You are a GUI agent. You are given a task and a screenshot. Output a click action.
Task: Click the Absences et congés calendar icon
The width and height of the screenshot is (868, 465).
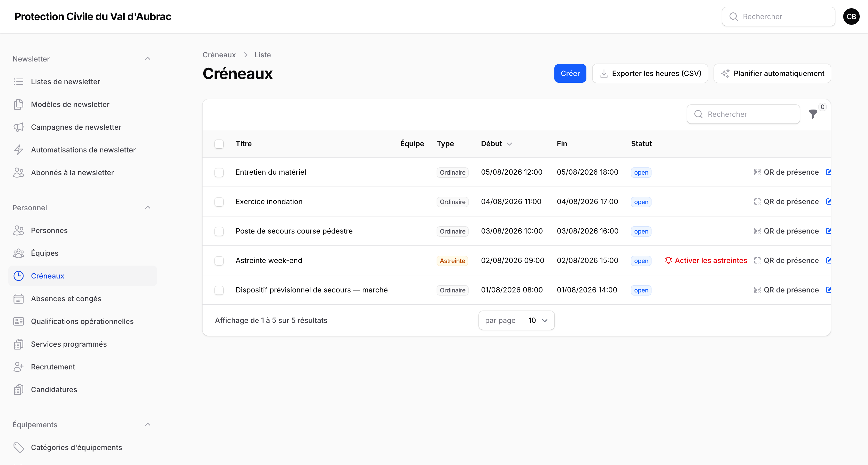coord(19,299)
